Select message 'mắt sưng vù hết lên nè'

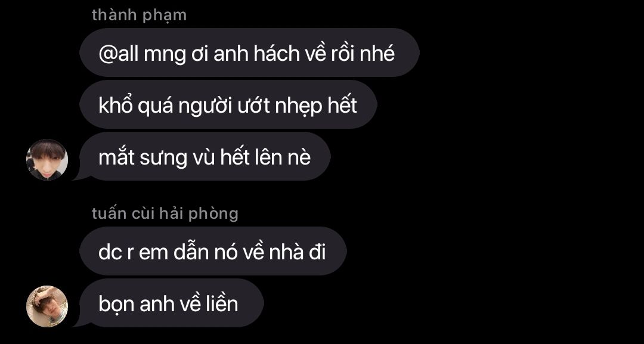tap(205, 156)
